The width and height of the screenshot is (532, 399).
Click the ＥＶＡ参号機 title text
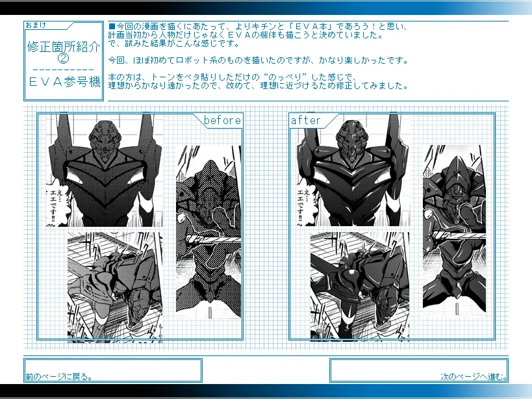64,82
